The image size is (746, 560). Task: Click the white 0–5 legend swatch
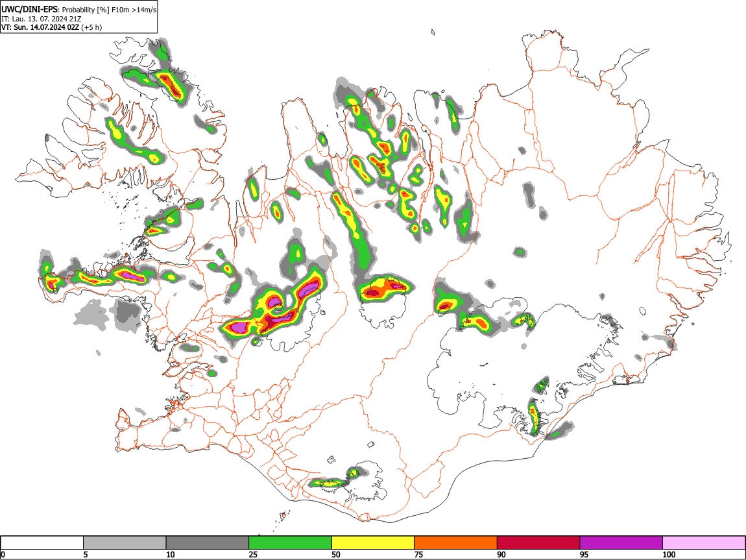[x=42, y=543]
